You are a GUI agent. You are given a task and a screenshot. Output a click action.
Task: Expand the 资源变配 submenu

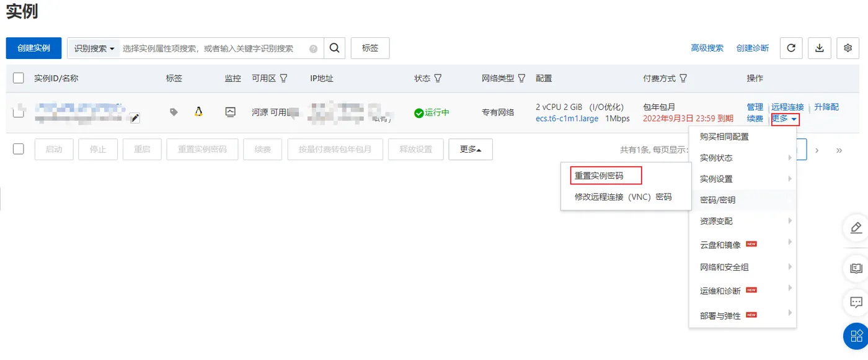point(743,221)
